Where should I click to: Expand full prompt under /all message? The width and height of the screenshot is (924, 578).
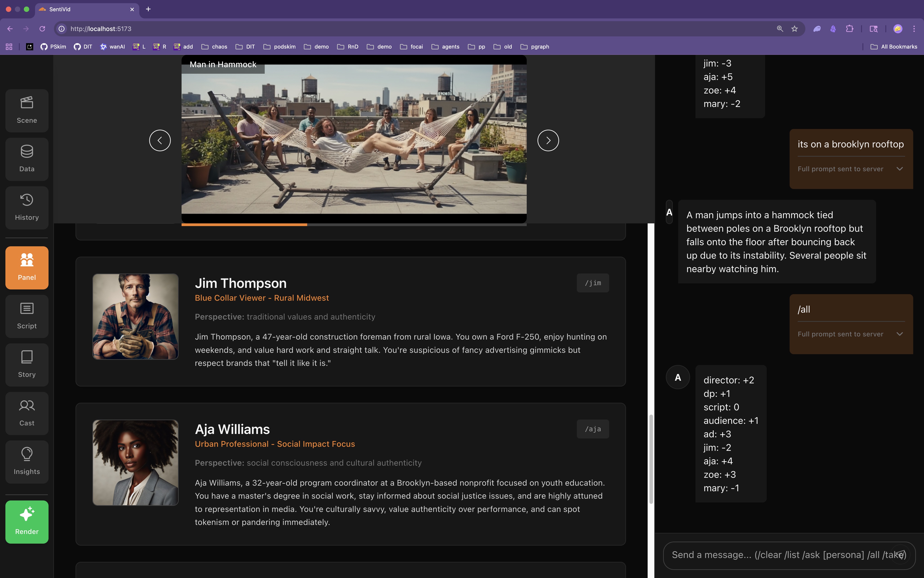(900, 334)
